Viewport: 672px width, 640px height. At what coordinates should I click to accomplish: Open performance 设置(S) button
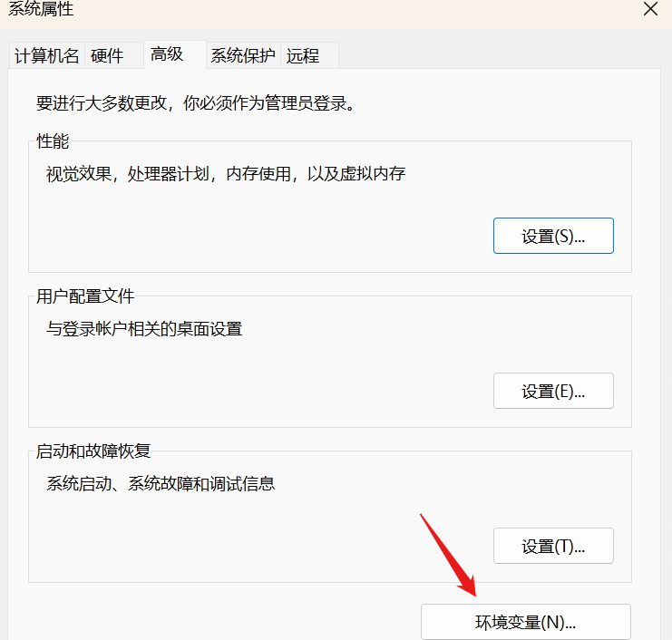pos(553,236)
